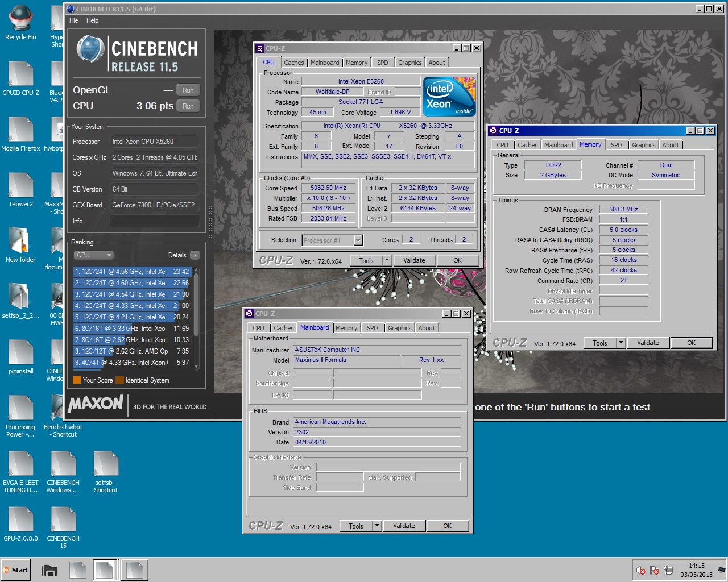Open the CPU ranking type dropdown
Viewport: 728px width, 582px height.
(x=93, y=255)
